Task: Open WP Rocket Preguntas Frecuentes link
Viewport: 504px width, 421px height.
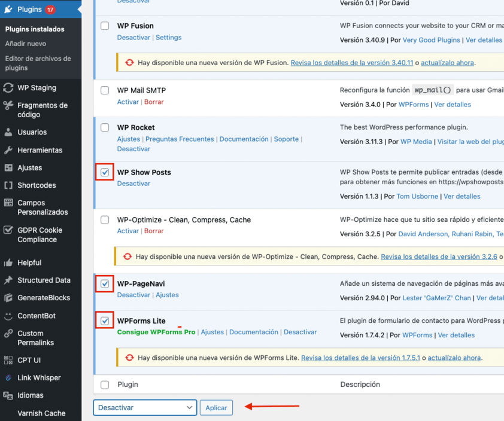Action: tap(180, 139)
